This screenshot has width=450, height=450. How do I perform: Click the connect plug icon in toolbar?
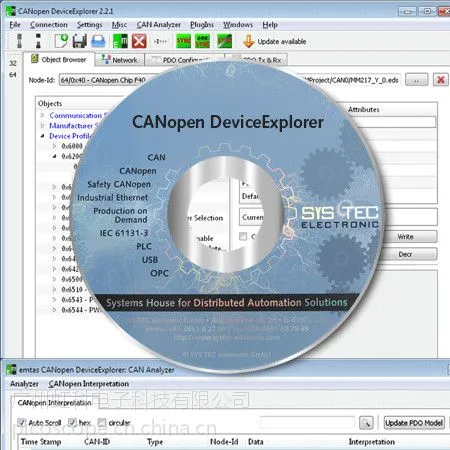(x=20, y=41)
